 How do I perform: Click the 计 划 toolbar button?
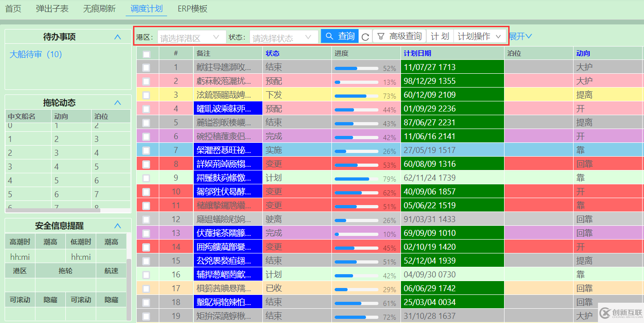440,36
